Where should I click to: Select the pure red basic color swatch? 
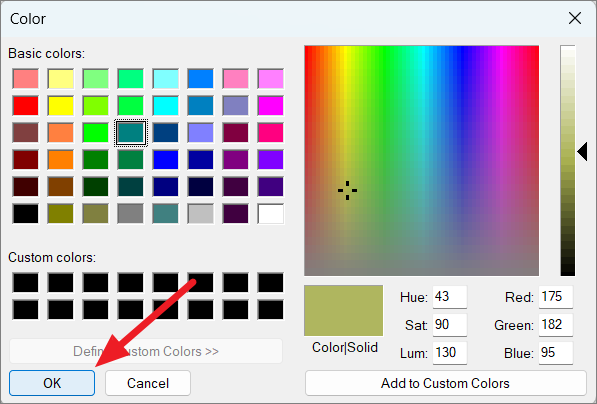(26, 105)
